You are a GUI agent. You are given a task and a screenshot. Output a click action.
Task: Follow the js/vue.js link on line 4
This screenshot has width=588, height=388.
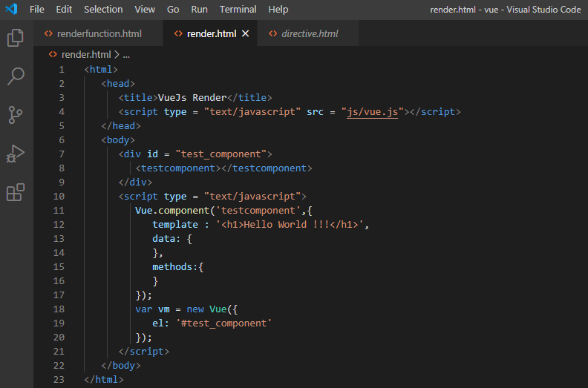tap(373, 112)
